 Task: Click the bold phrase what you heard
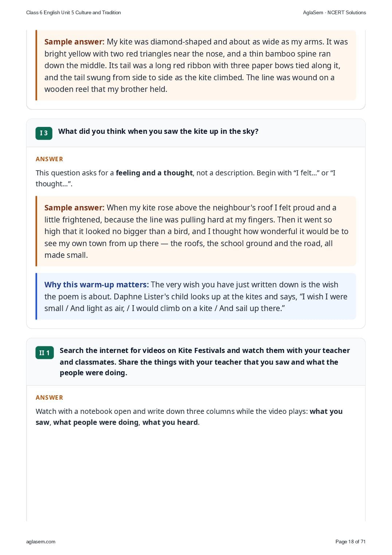coord(170,422)
